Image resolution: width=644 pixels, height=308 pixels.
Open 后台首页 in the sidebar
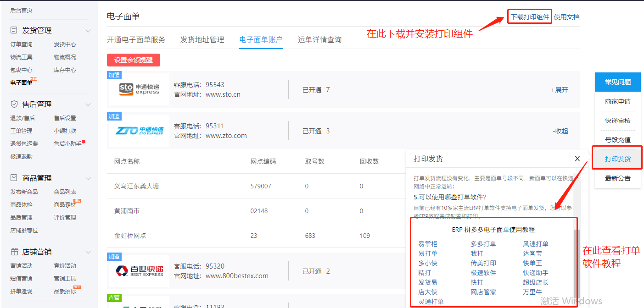pos(21,10)
